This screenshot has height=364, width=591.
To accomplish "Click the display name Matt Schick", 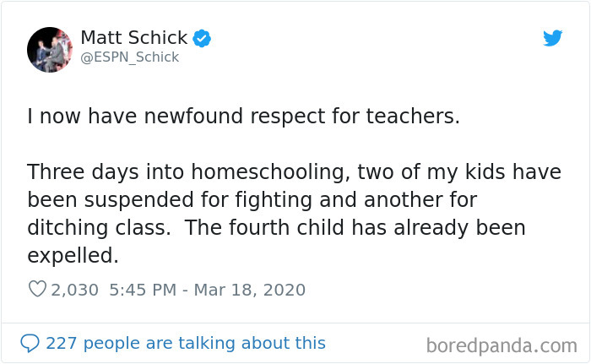I will click(x=134, y=38).
